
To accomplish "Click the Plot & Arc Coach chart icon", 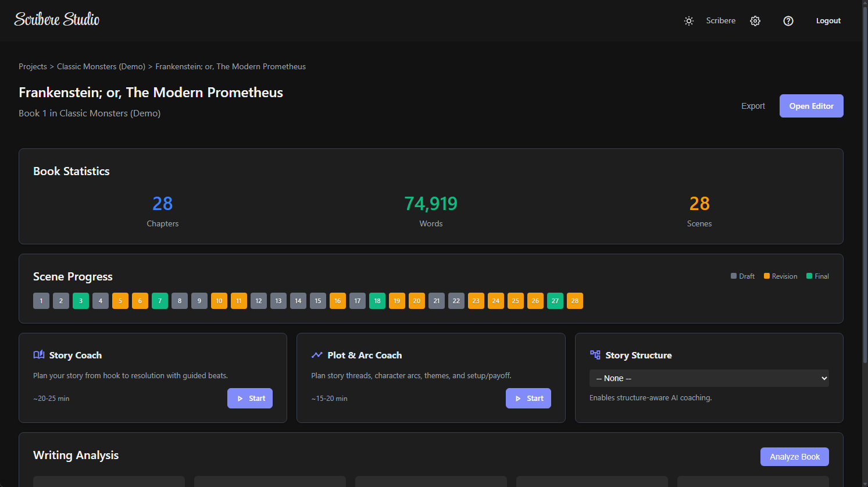I will [x=317, y=354].
